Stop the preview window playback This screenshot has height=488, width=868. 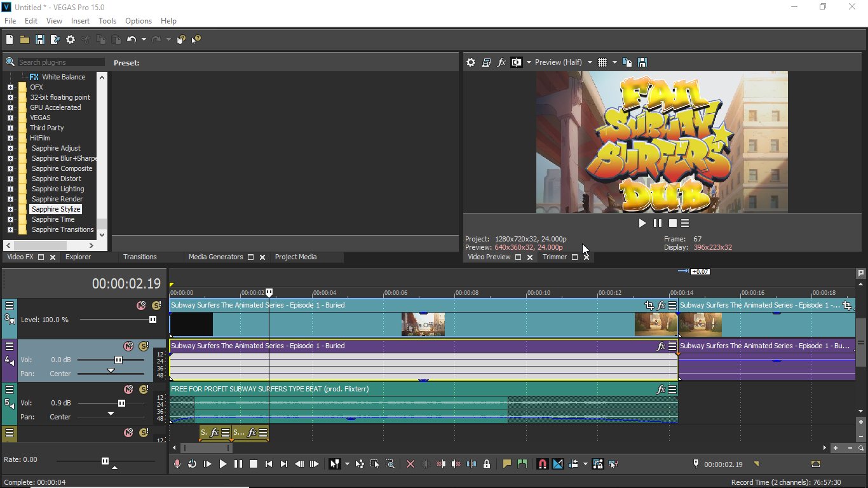point(672,223)
